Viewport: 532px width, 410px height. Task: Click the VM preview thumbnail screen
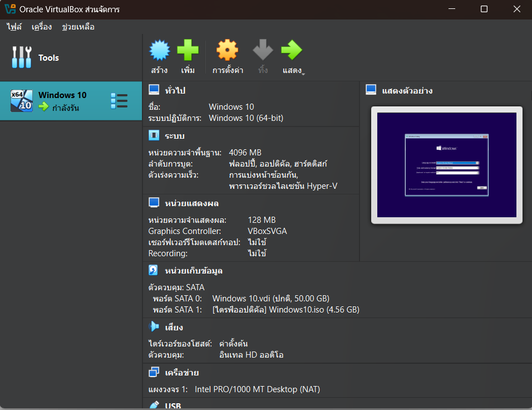coord(446,165)
